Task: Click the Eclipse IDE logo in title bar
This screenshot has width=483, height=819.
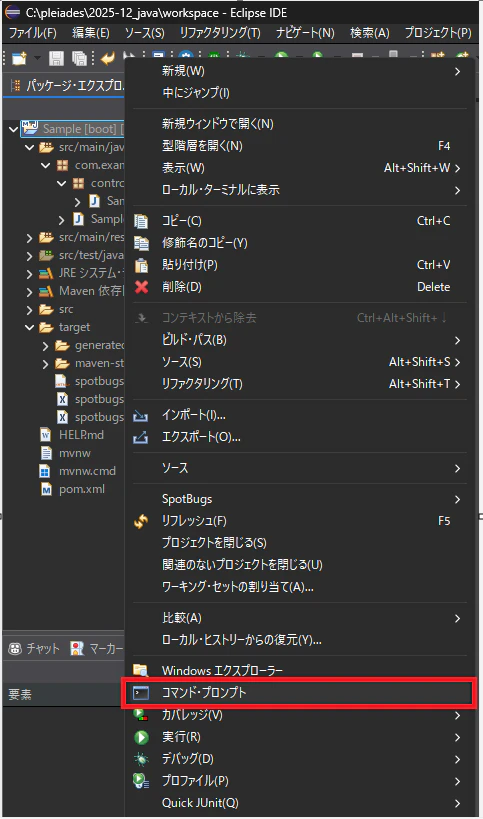Action: coord(13,12)
